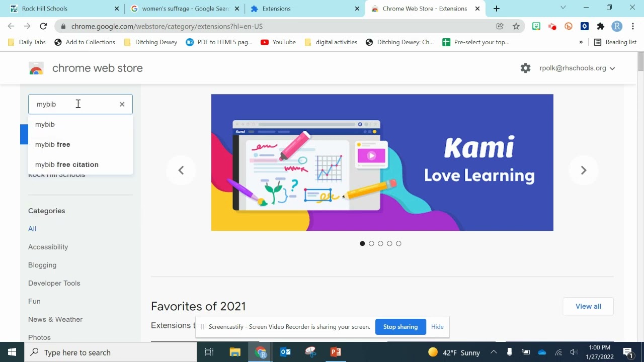
Task: Switch to the Extensions tab
Action: point(304,9)
